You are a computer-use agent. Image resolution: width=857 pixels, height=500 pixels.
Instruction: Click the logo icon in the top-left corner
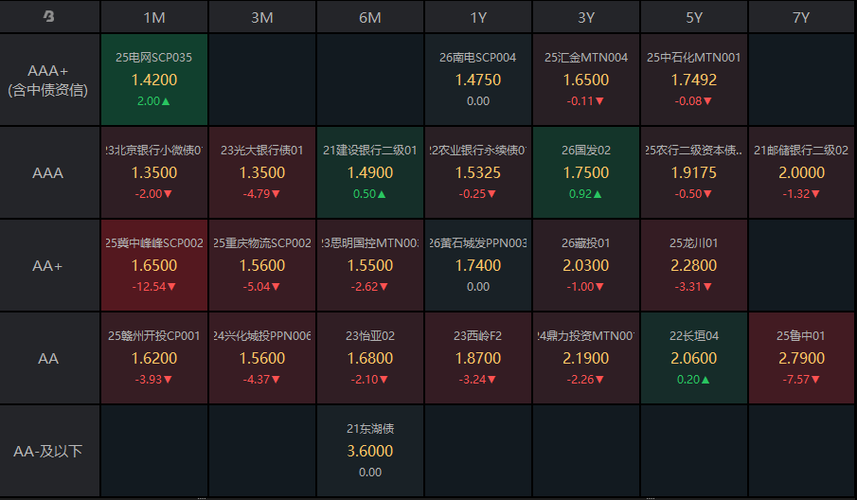[x=48, y=17]
